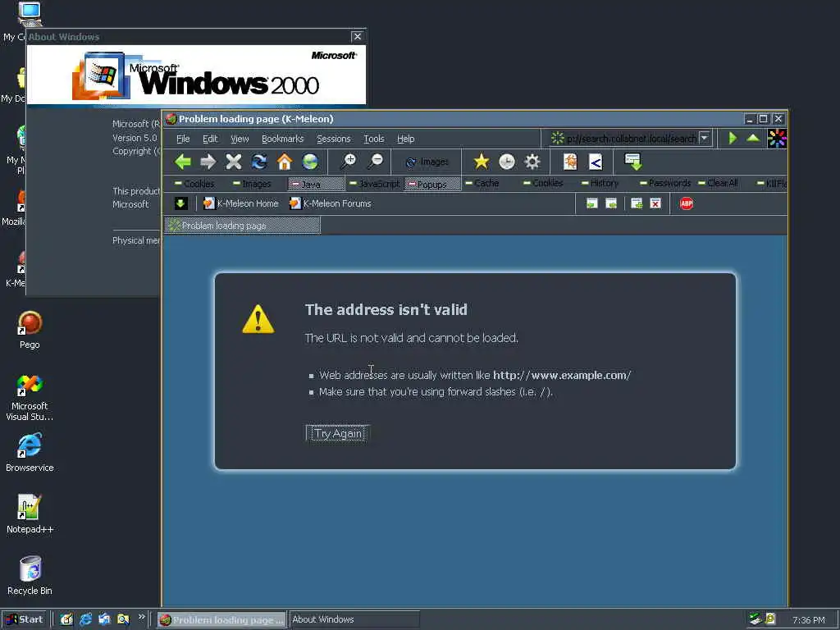Open the Recycle Bin desktop icon
The image size is (840, 630).
30,576
